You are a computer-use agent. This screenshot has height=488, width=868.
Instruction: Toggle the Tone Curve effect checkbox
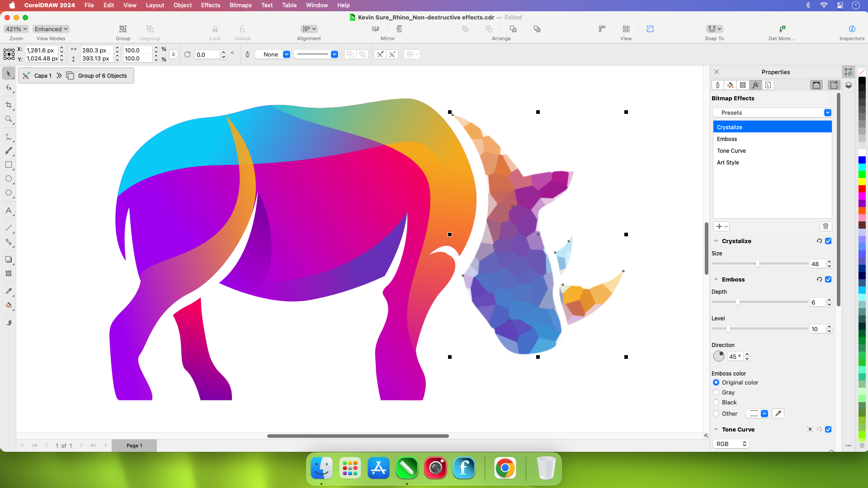829,429
